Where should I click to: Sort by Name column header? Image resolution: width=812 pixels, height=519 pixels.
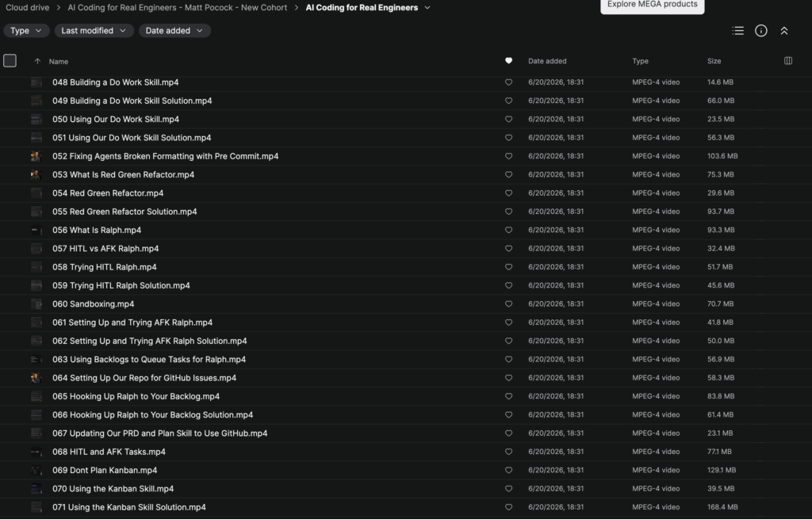[x=59, y=61]
